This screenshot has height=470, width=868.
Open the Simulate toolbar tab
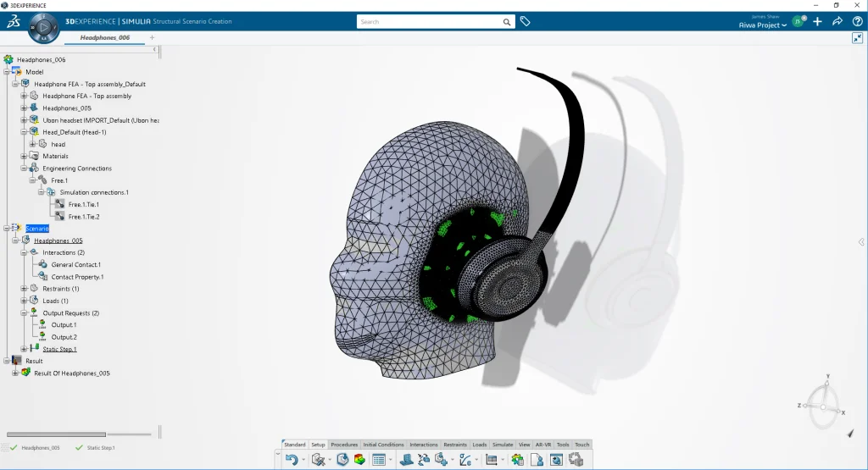click(x=503, y=445)
